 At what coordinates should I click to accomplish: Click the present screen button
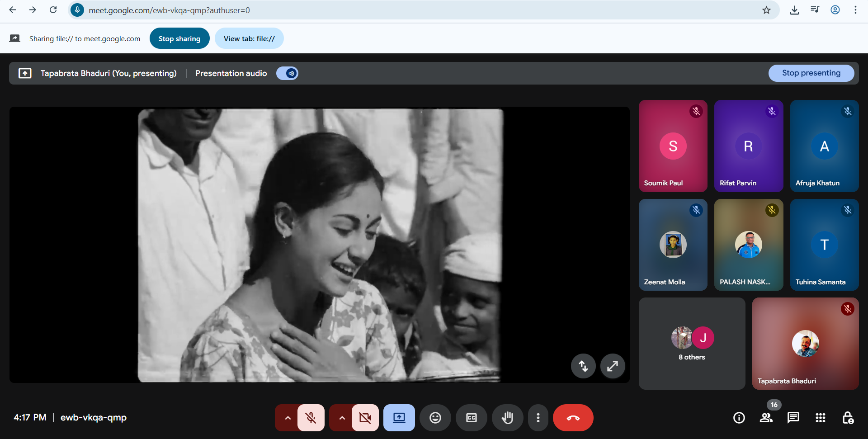coord(399,418)
